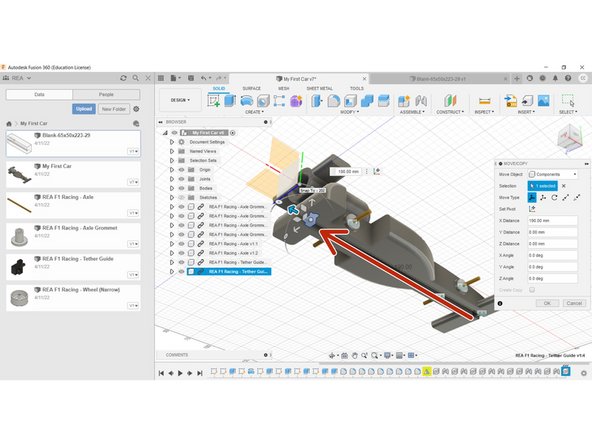The width and height of the screenshot is (592, 444).
Task: Open the Move Object Components dropdown
Action: click(553, 174)
